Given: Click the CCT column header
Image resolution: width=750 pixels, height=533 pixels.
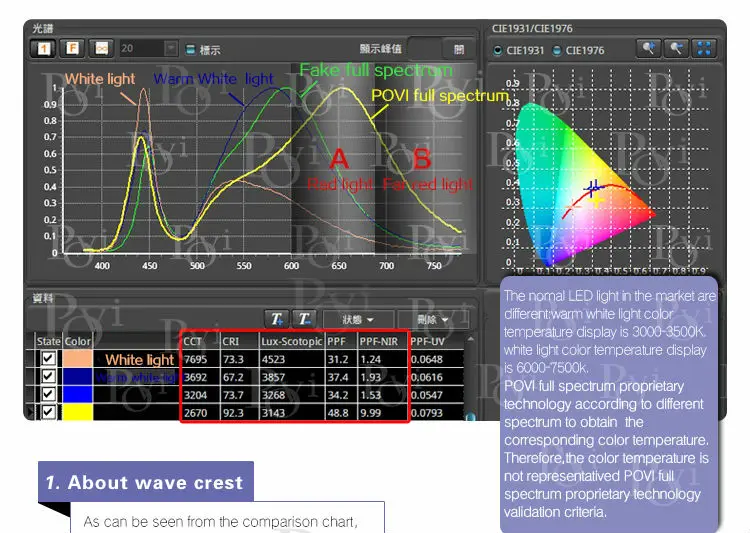Looking at the screenshot, I should (x=201, y=341).
